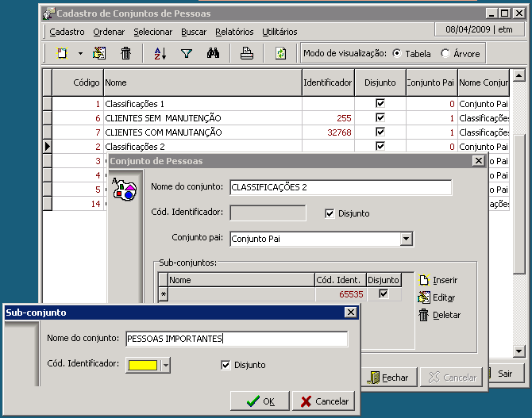Viewport: 532px width, 418px height.
Task: Click the green refresh toolbar icon
Action: click(280, 53)
